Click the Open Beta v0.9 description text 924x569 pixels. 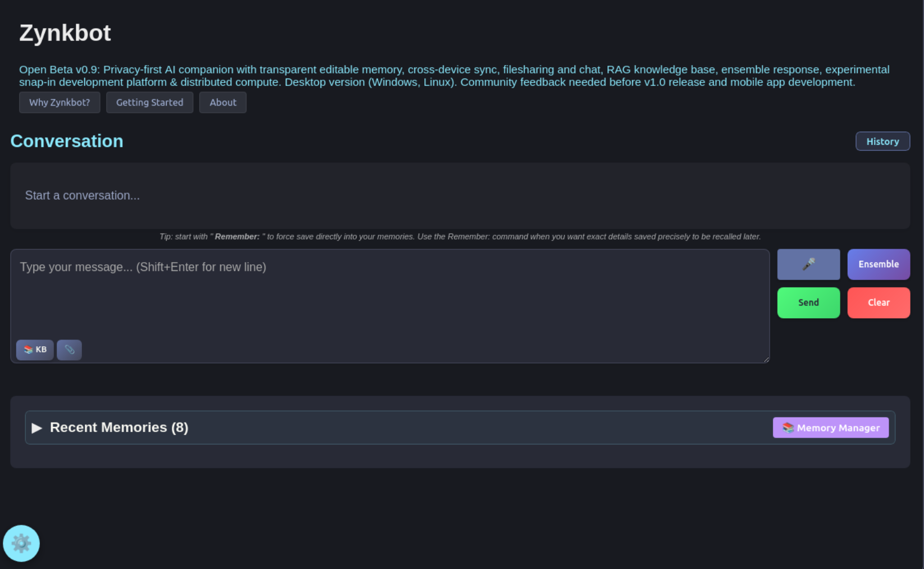(454, 76)
